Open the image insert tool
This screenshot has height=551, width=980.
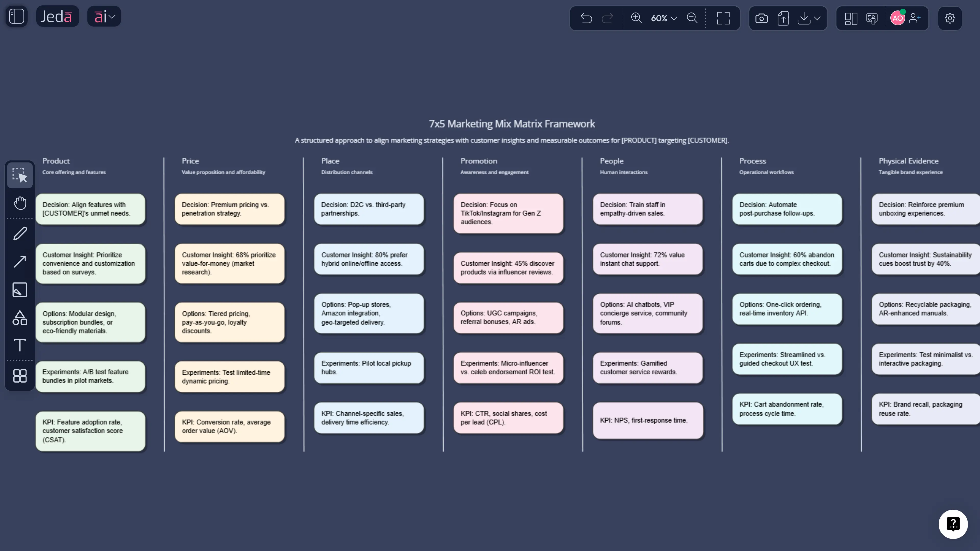pos(19,289)
